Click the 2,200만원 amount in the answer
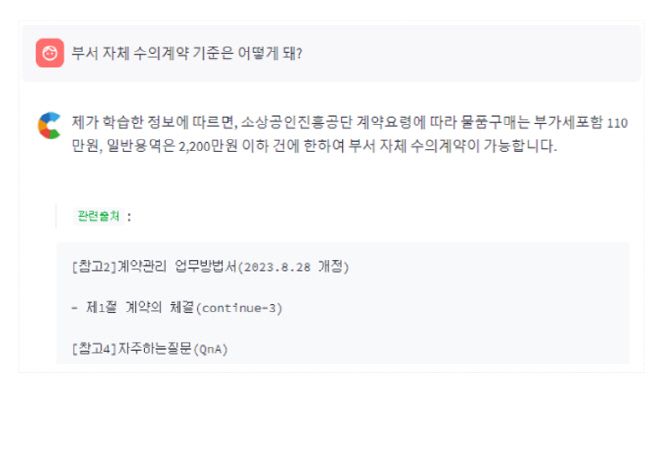 coord(190,147)
